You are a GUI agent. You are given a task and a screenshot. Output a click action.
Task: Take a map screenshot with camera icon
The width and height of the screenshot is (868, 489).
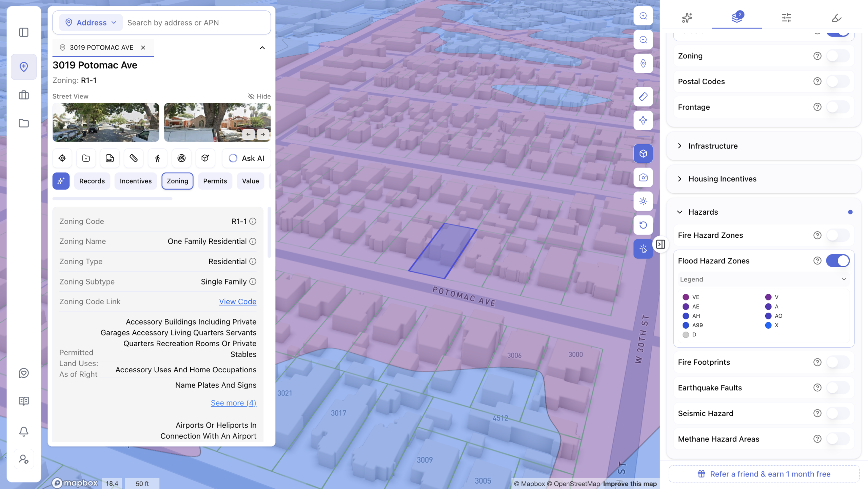[643, 177]
